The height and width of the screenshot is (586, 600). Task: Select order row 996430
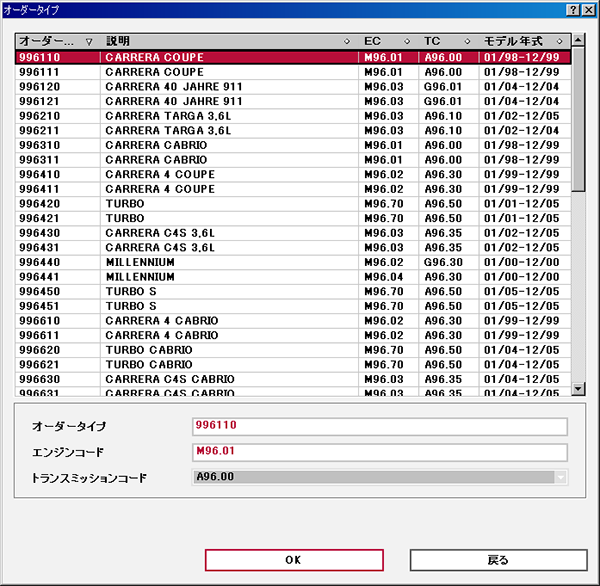(293, 233)
